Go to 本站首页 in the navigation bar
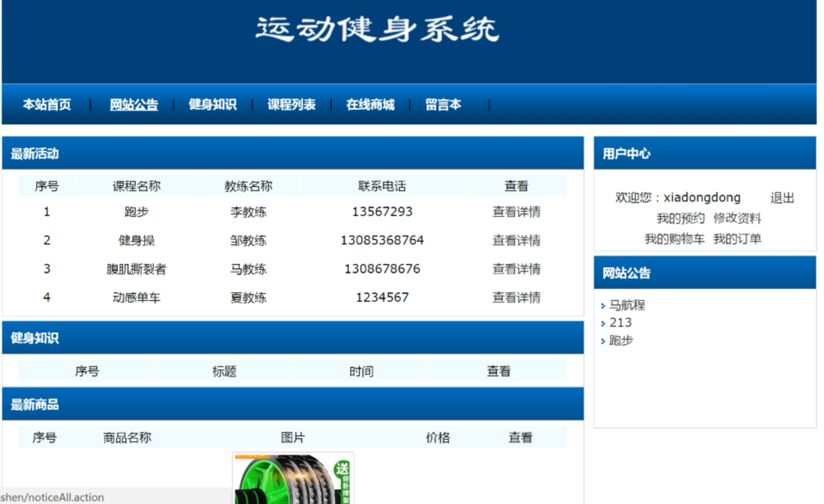 point(47,105)
